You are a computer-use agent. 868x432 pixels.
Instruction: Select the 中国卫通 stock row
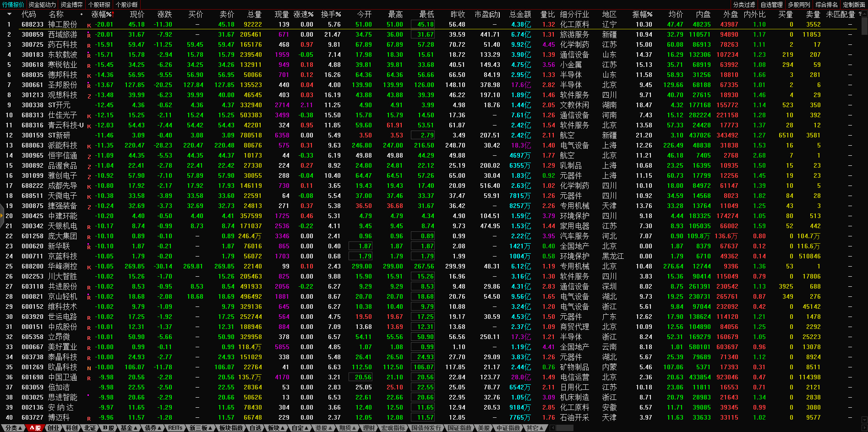[63, 377]
